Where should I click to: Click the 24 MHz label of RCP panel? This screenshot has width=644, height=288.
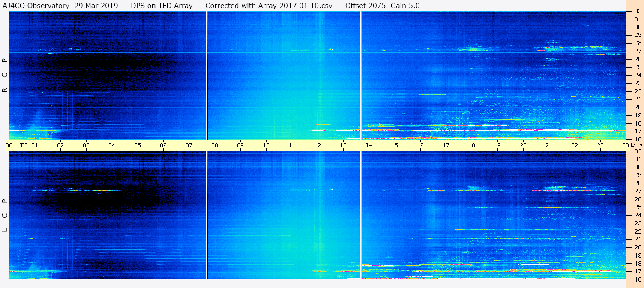click(637, 75)
